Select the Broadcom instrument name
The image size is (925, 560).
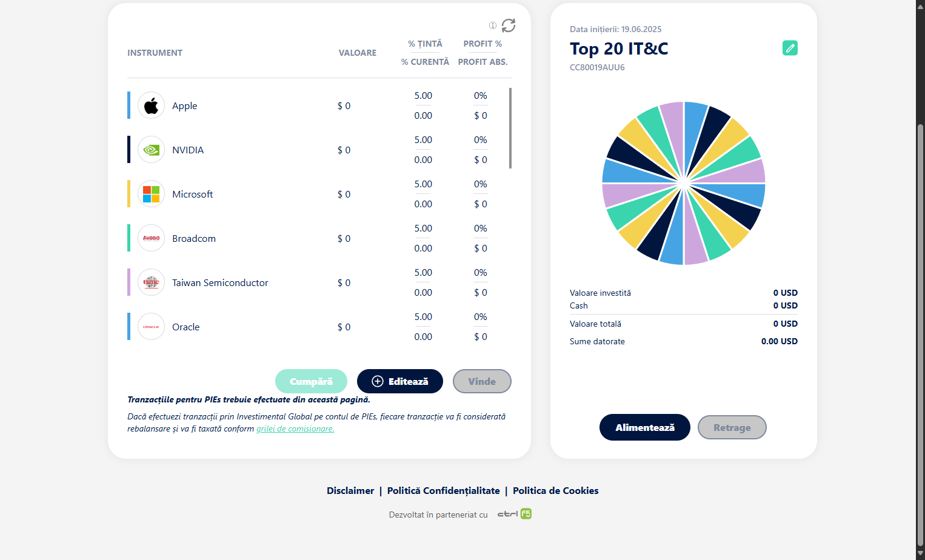click(x=194, y=238)
